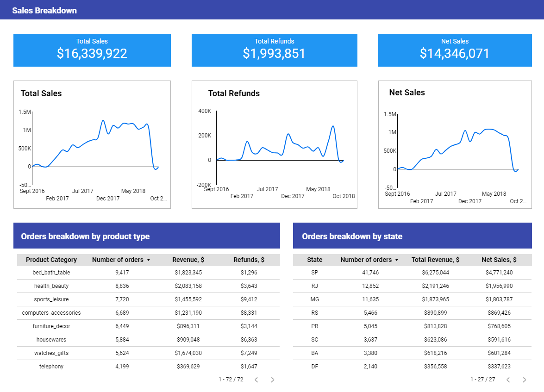Sort the table by Product Category header
Screen dimensions: 544x392
[x=51, y=260]
